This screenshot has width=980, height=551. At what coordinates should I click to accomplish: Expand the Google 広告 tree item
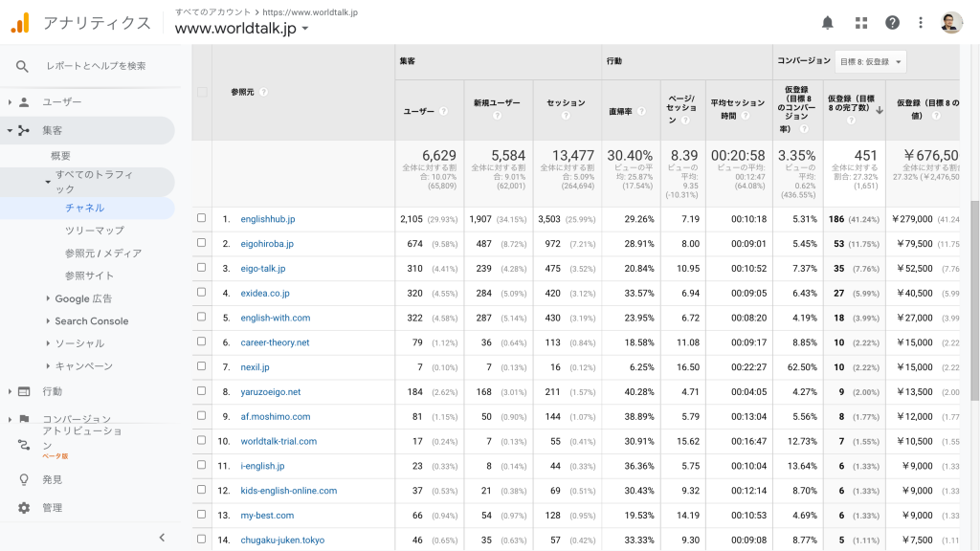(x=49, y=299)
